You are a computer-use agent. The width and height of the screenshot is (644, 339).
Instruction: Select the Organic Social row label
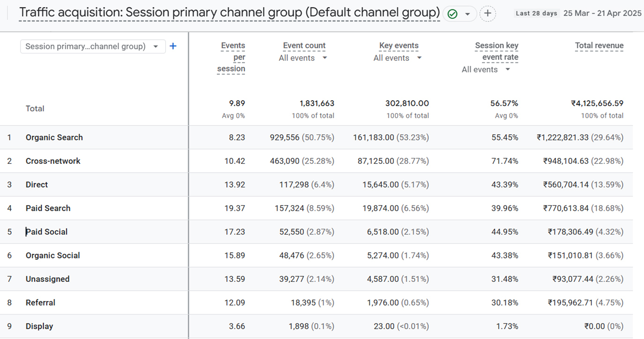pos(53,256)
